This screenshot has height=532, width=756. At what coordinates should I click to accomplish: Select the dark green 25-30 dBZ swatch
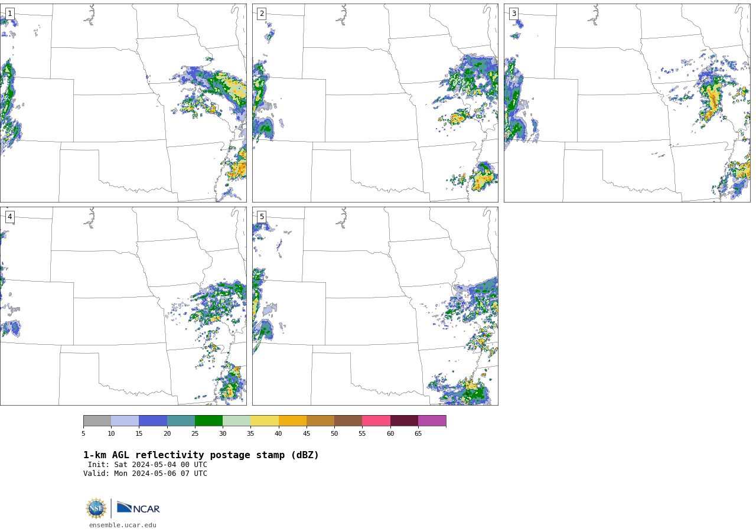click(x=208, y=421)
